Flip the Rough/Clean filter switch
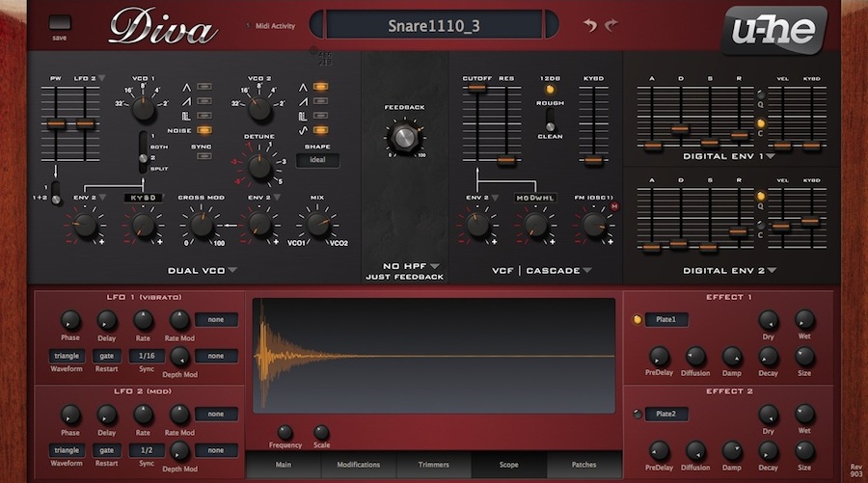Image resolution: width=868 pixels, height=483 pixels. point(550,119)
